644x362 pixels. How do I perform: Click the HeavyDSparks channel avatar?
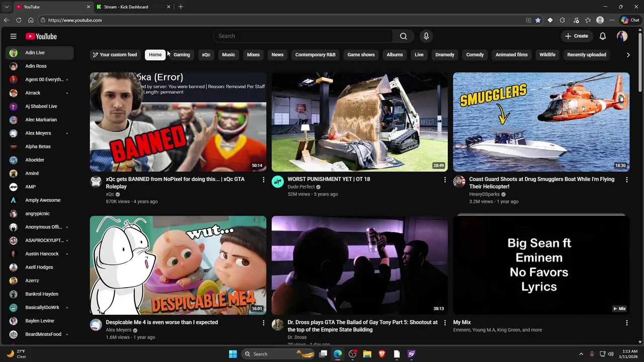459,182
